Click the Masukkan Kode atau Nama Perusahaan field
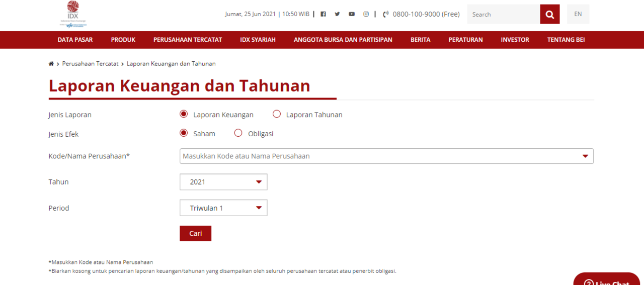The width and height of the screenshot is (644, 285). pyautogui.click(x=386, y=156)
